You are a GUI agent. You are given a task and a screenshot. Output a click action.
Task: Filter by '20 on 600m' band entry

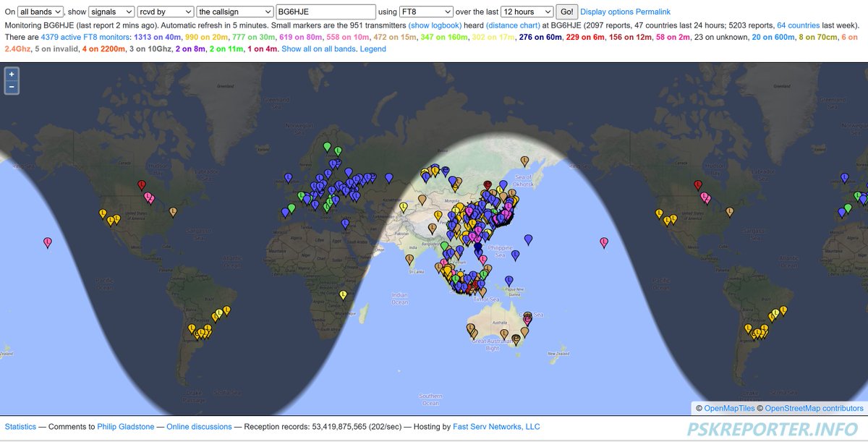click(x=773, y=37)
